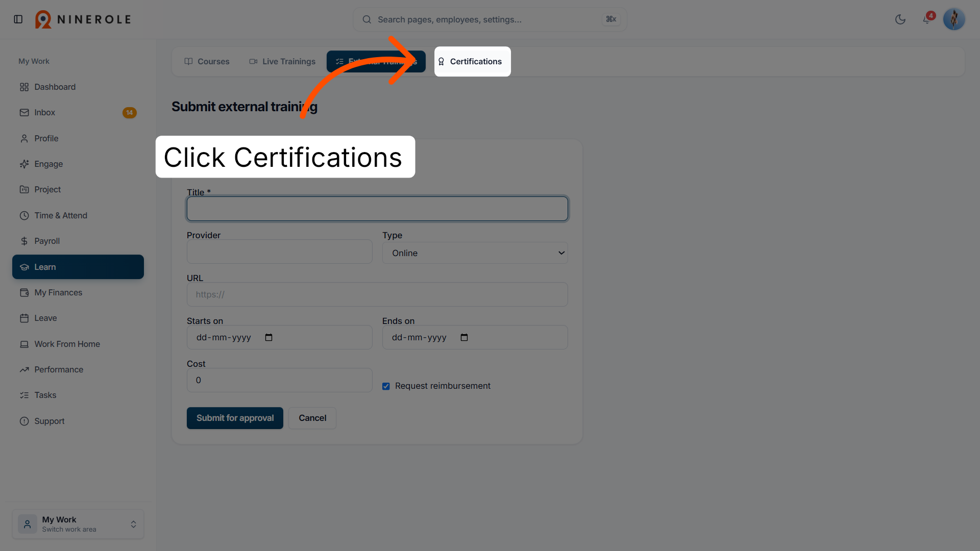
Task: Click the URL input field
Action: [x=377, y=294]
